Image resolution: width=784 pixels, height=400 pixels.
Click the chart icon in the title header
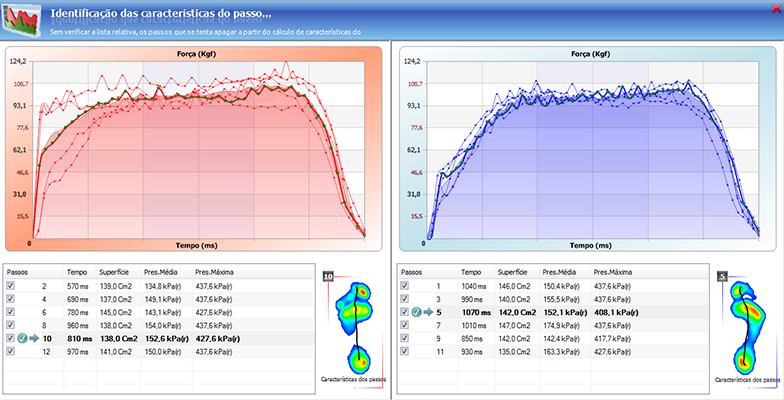coord(19,19)
